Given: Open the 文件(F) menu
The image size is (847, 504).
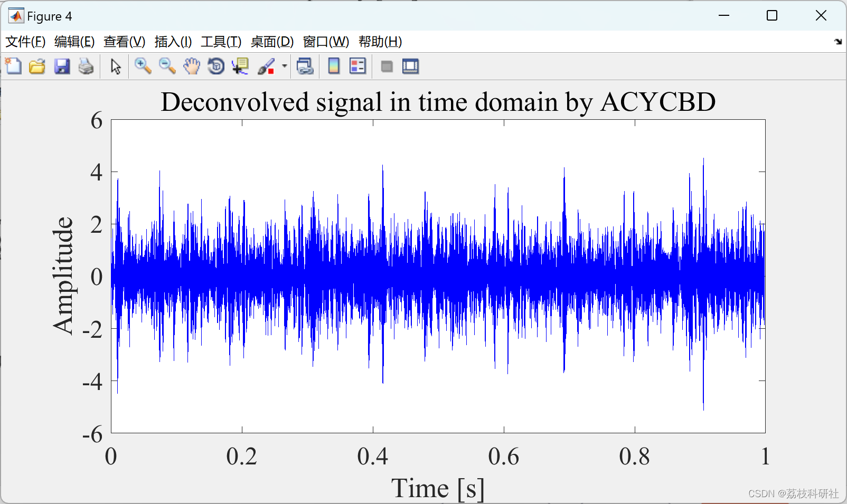Looking at the screenshot, I should pos(25,42).
